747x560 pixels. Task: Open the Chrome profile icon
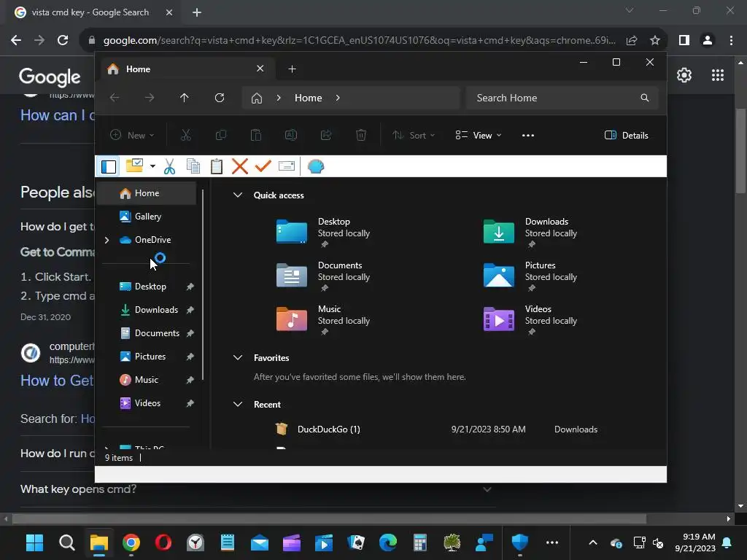point(708,41)
